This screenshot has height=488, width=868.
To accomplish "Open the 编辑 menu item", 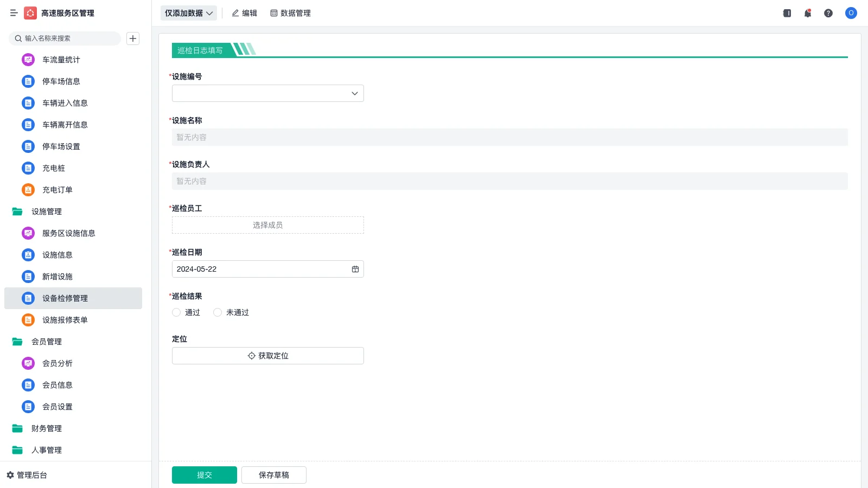I will [245, 13].
